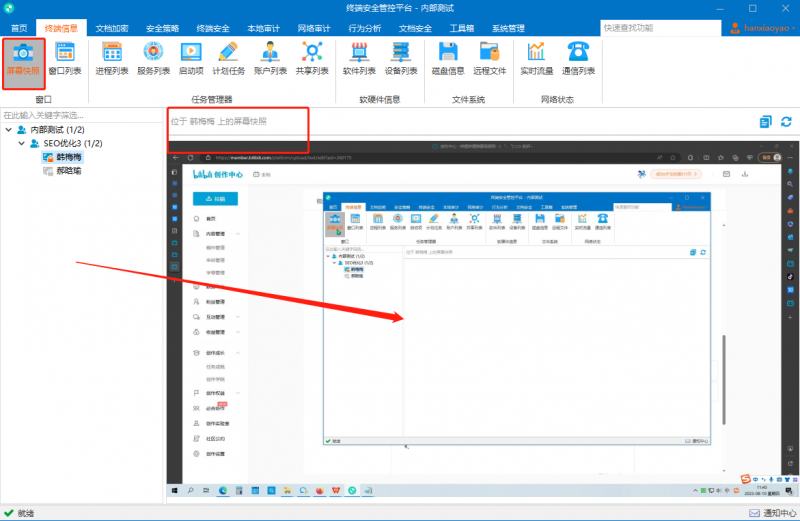Click the refresh snapshot icon
Image resolution: width=800 pixels, height=521 pixels.
786,122
